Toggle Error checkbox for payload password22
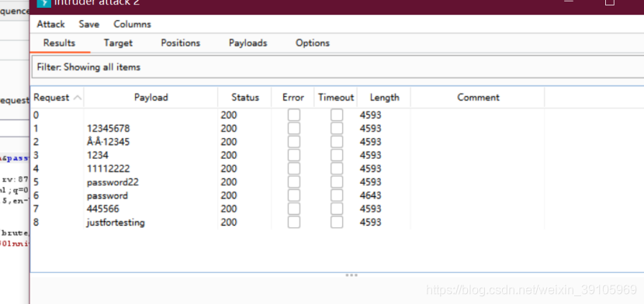Screen dimensions: 644x304 pos(293,181)
